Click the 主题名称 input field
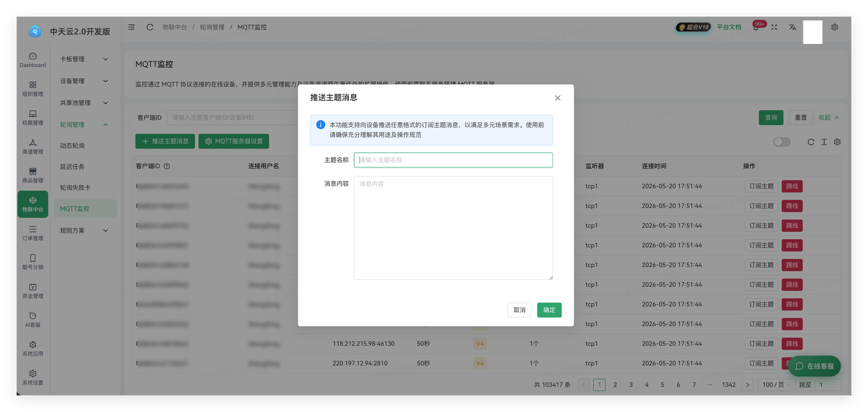The width and height of the screenshot is (868, 412). pos(453,160)
